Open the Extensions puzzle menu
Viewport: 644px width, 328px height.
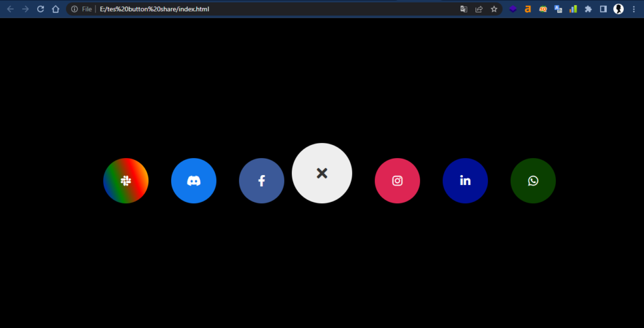pos(588,9)
